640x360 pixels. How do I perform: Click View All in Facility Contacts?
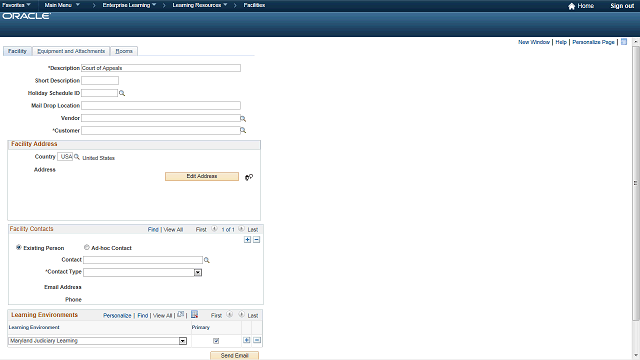click(x=173, y=230)
